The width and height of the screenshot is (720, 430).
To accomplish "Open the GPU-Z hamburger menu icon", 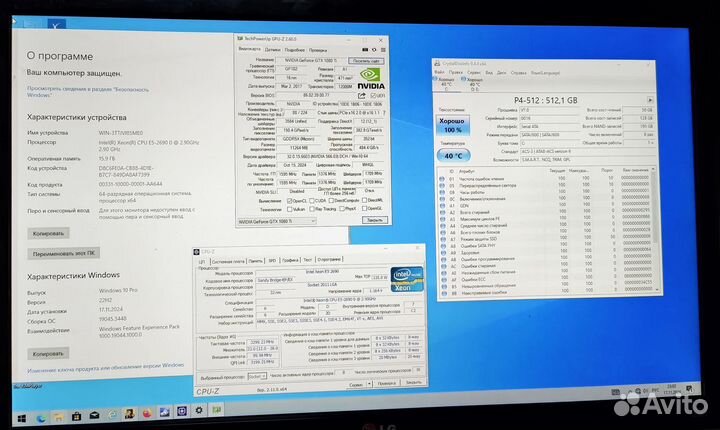I will 383,50.
